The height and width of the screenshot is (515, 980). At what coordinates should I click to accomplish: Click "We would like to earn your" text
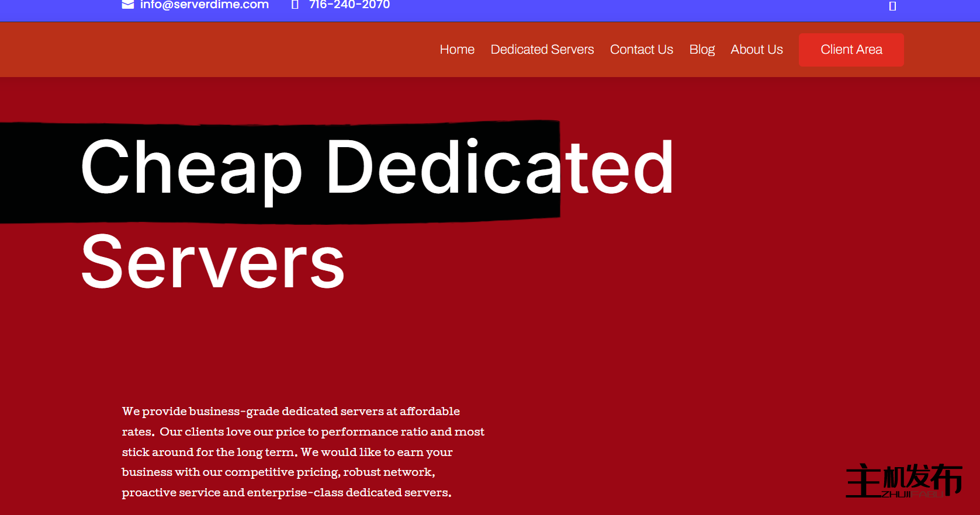(377, 453)
